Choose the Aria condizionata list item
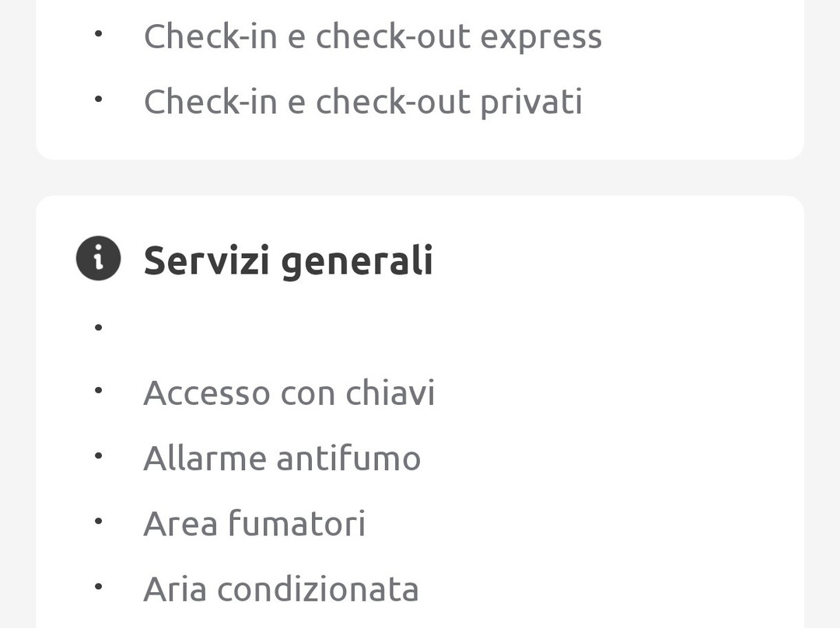840x628 pixels. pos(281,588)
